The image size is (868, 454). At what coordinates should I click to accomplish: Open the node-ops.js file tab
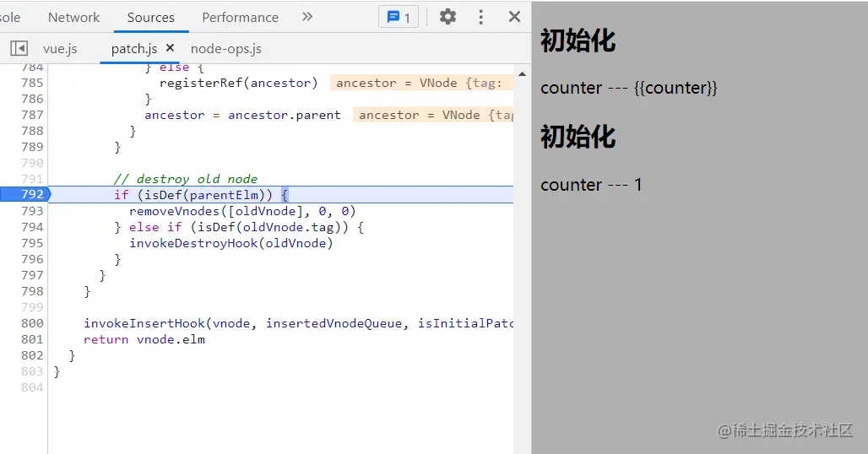coord(225,49)
